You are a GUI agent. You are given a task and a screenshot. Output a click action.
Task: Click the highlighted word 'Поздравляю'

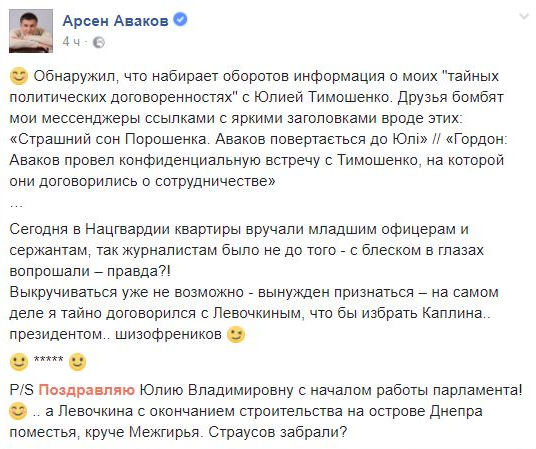coord(87,390)
